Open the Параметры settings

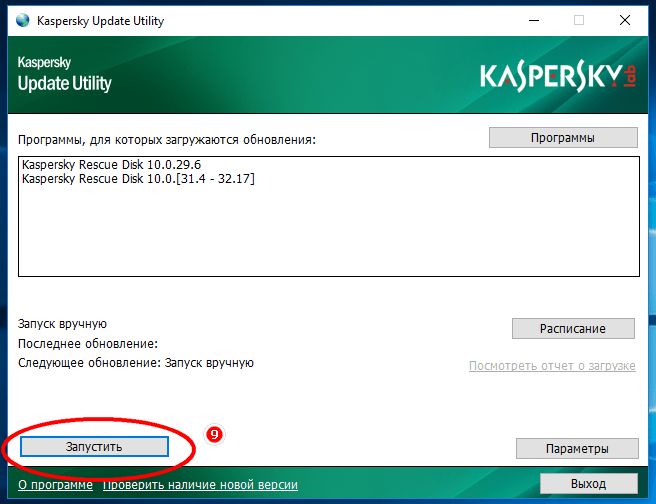[x=577, y=448]
